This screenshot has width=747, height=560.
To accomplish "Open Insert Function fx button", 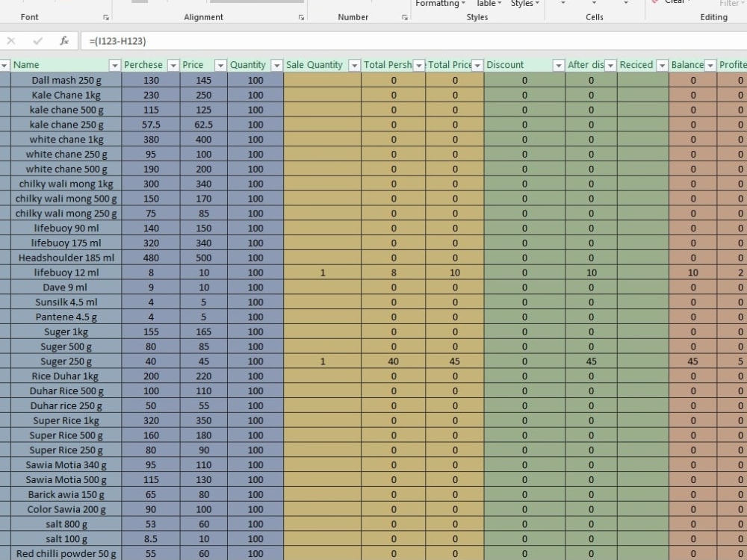I will [64, 41].
